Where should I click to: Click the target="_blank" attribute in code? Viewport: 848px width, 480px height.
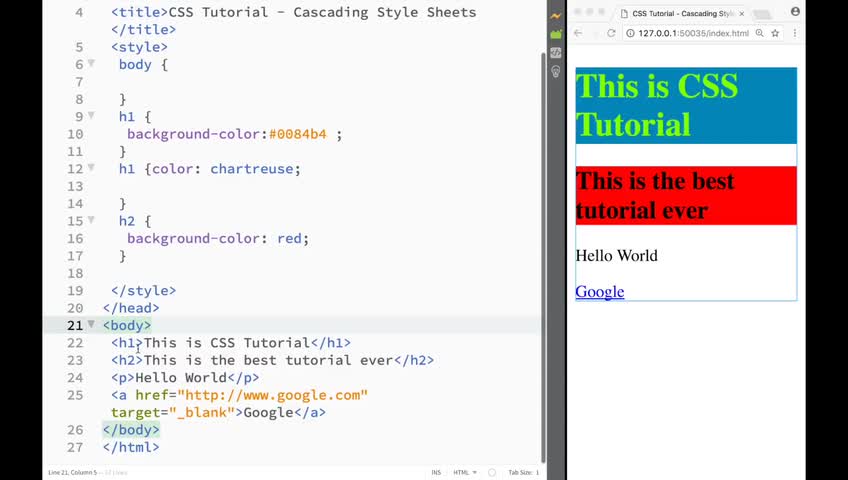(x=173, y=413)
